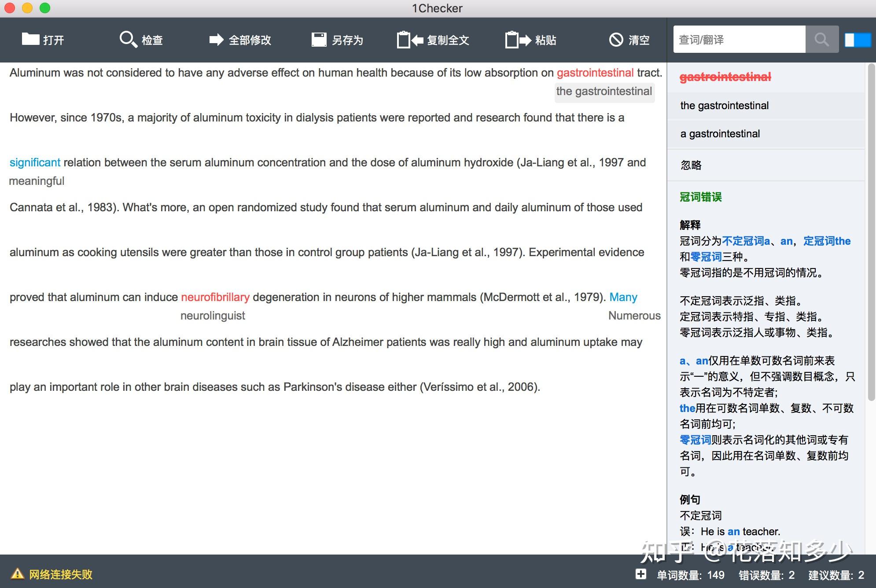
Task: Click the right panel vertical scrollbar
Action: (871, 232)
